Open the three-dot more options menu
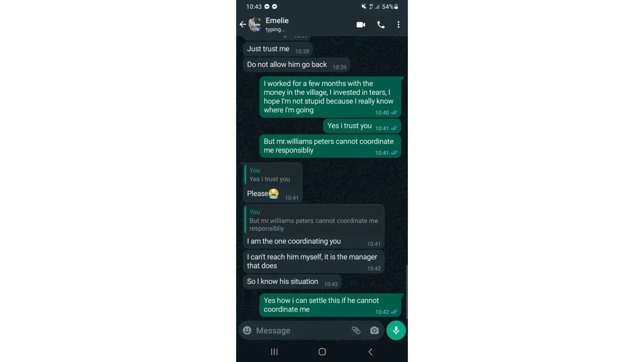The width and height of the screenshot is (644, 362). pos(398,25)
